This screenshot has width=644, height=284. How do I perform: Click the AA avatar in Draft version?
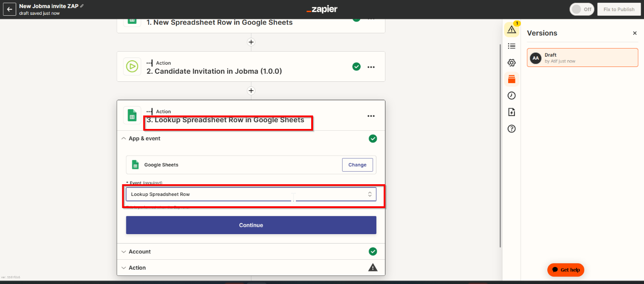click(x=536, y=58)
